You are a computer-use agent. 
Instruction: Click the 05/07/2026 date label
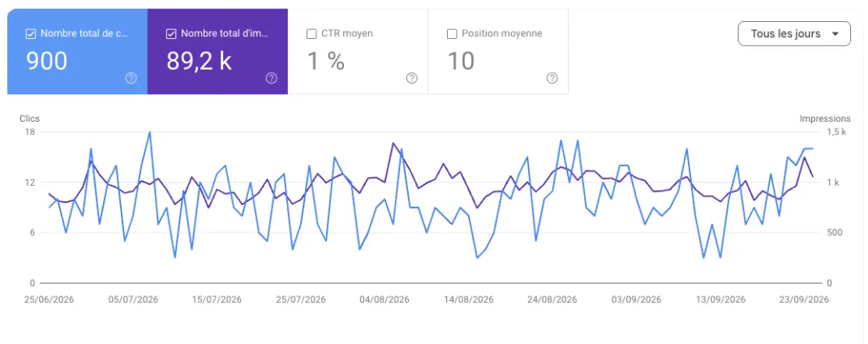click(133, 299)
